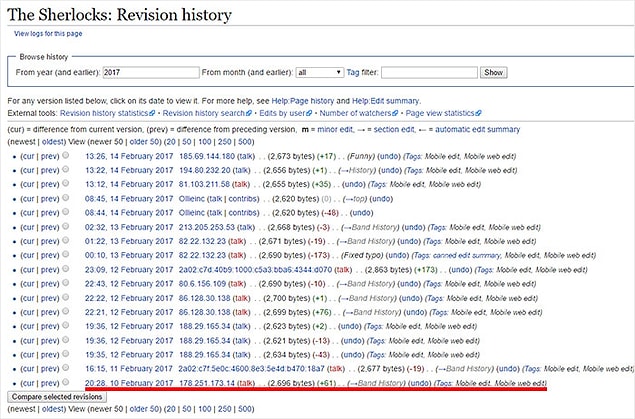Open Help:Edit summary link
The width and height of the screenshot is (635, 419).
(386, 101)
